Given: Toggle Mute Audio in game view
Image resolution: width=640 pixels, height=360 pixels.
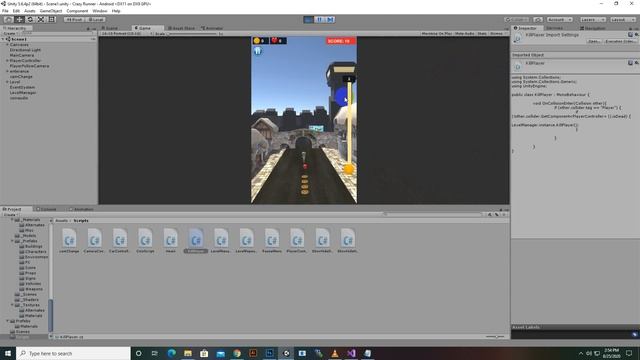Looking at the screenshot, I should [x=464, y=33].
